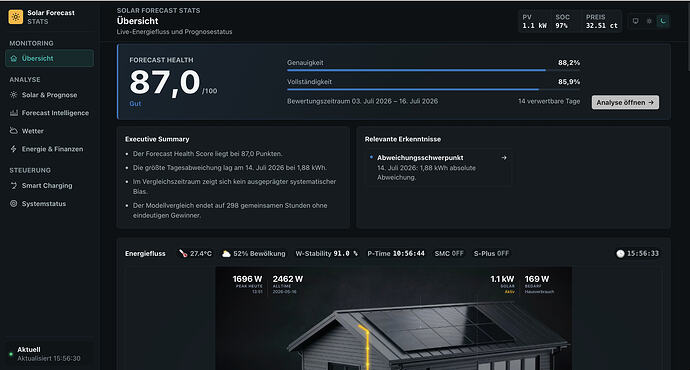Click the PREIS 32.51 ct indicator
690x370 pixels.
(602, 21)
